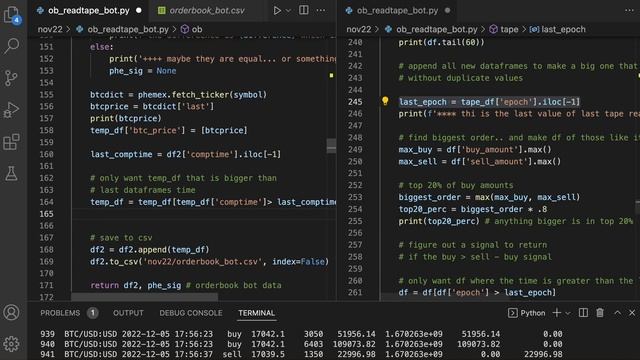Viewport: 640px width, 360px height.
Task: Click ob_readtape_bot.py breadcrumb in left editor
Action: pos(128,29)
